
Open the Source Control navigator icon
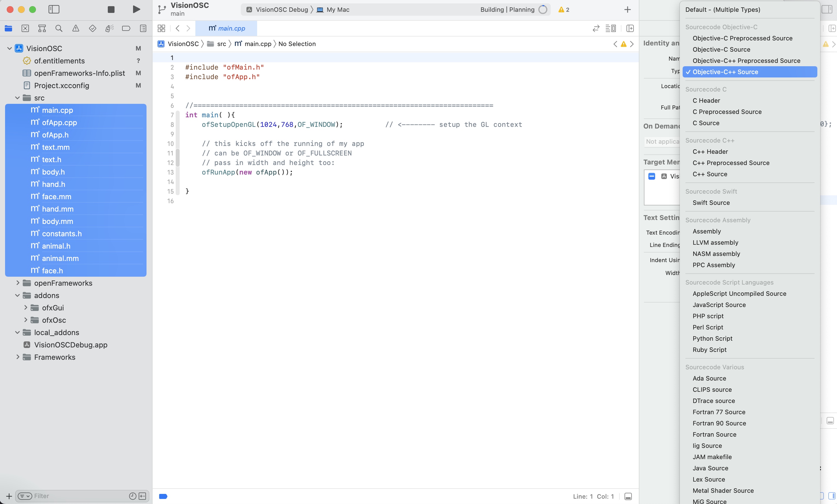[25, 28]
